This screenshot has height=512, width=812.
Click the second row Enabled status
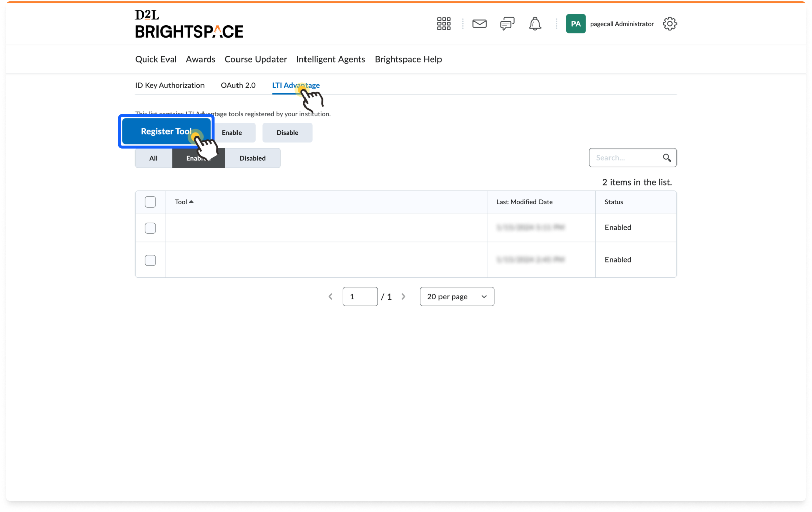point(618,259)
